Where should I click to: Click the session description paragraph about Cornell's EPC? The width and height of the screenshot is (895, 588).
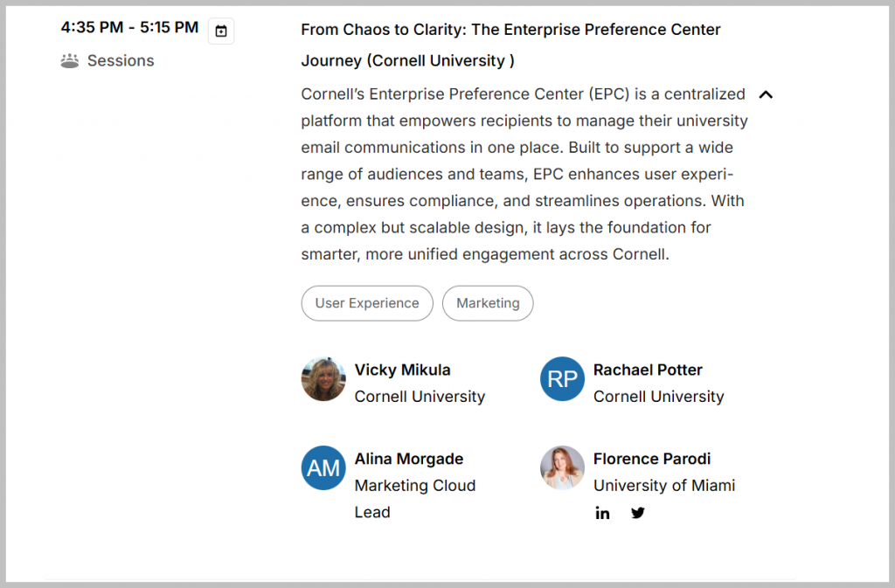(524, 174)
